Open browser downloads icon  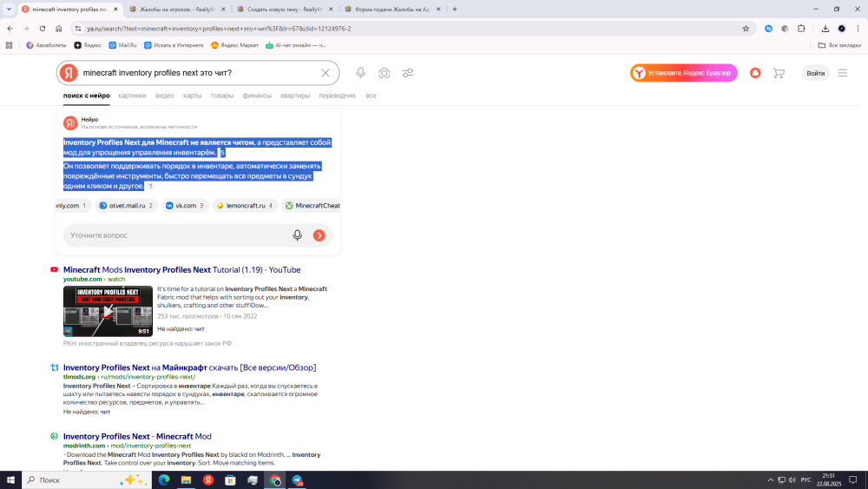coord(825,29)
